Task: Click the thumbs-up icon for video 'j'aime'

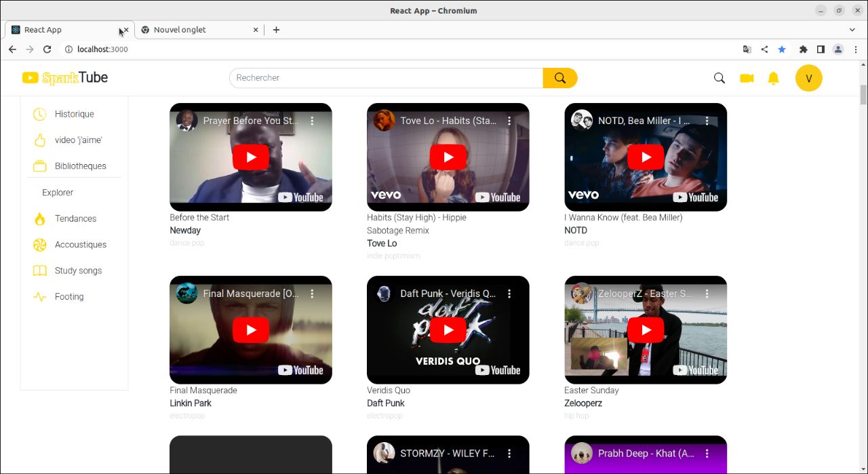Action: [40, 140]
